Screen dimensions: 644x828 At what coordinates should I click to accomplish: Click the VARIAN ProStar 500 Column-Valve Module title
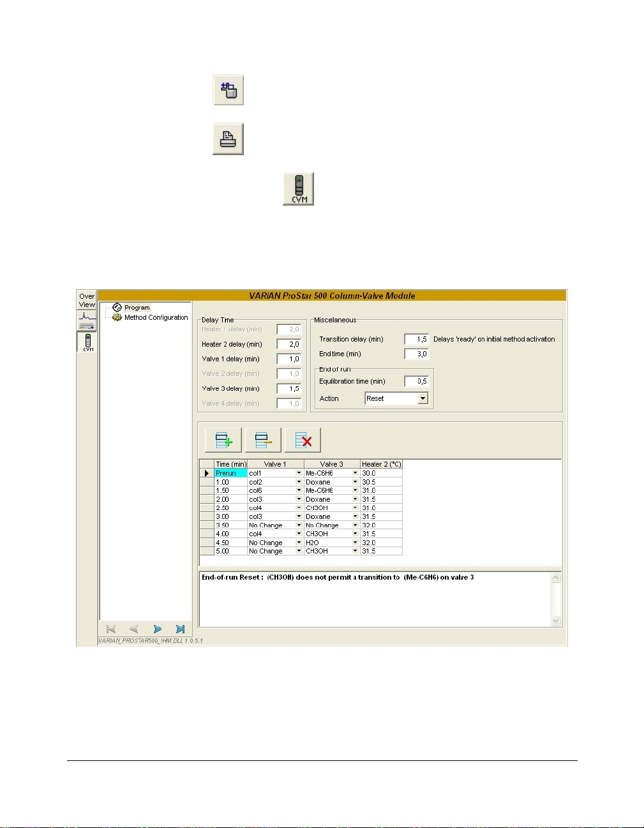[x=332, y=296]
